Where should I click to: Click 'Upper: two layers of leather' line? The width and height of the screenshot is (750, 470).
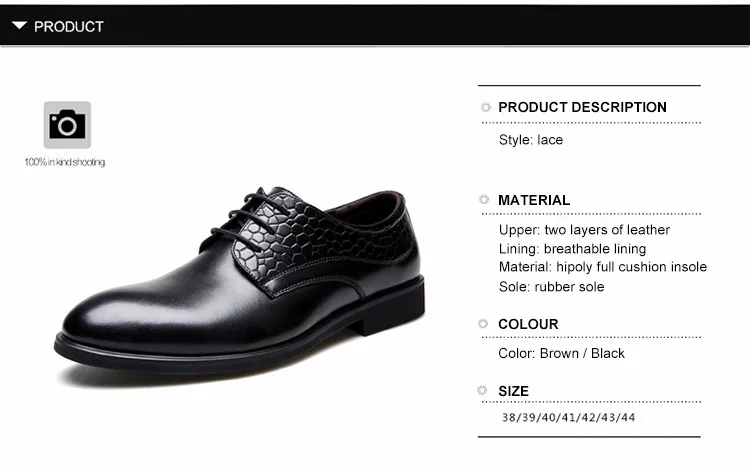click(x=584, y=230)
